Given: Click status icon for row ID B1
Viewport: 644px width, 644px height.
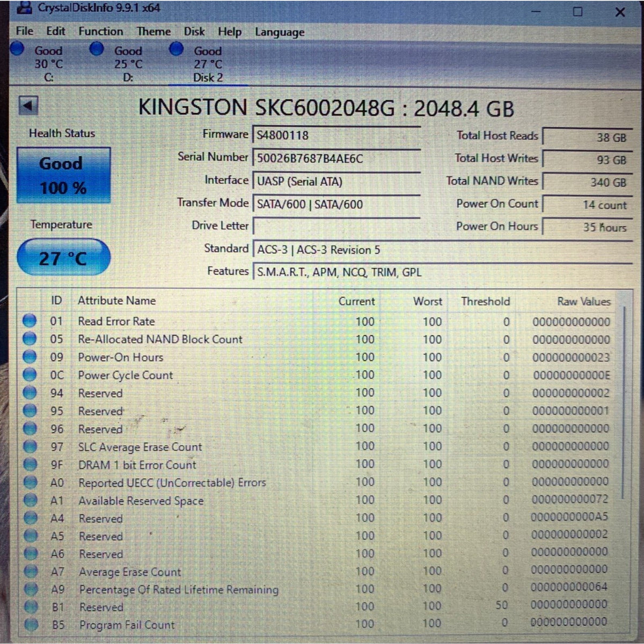Looking at the screenshot, I should [32, 607].
